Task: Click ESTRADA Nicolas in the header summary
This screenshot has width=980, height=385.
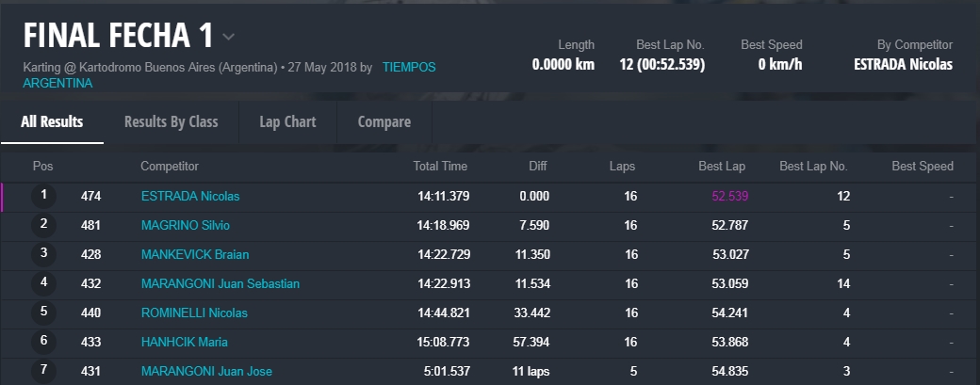Action: [902, 65]
